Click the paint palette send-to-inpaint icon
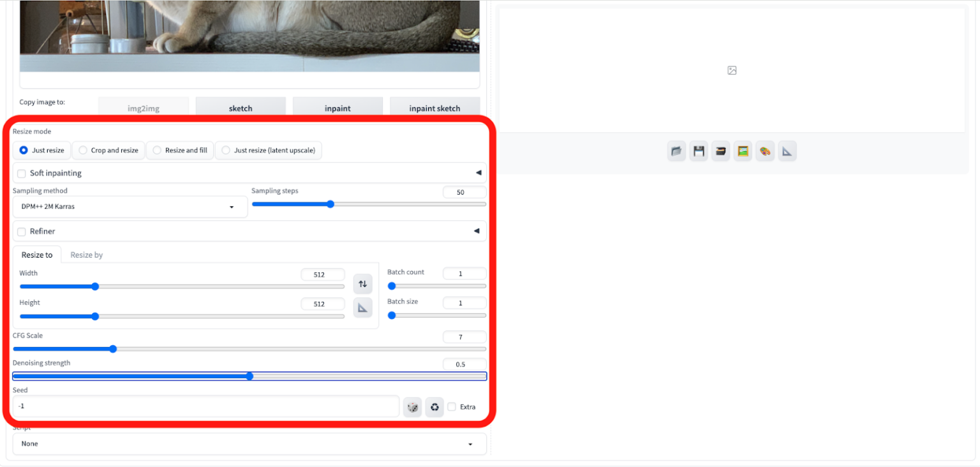This screenshot has height=467, width=980. tap(765, 151)
